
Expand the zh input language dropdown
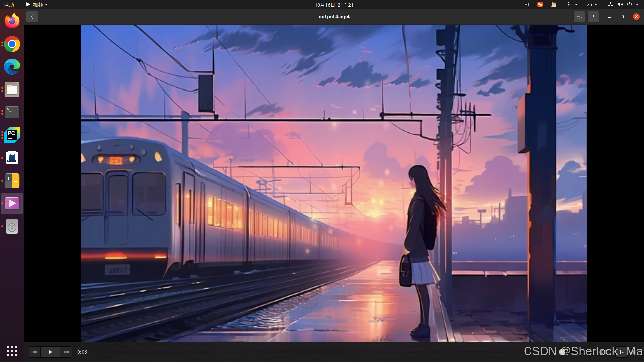592,5
